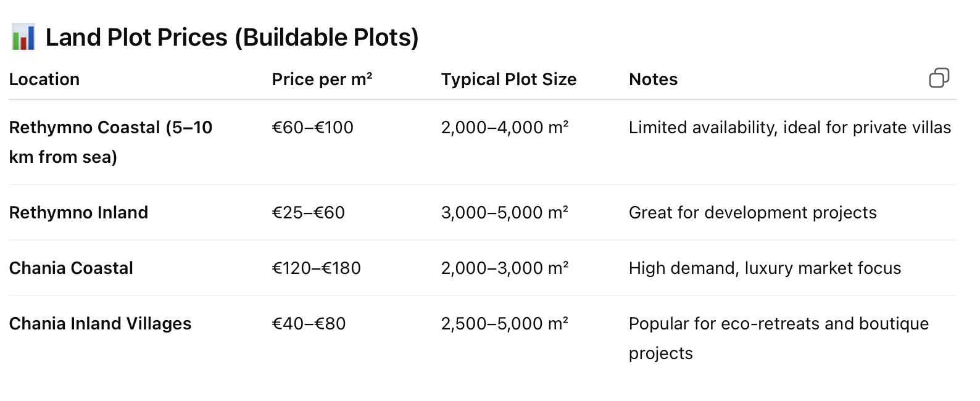
Task: Select the Rethymno Coastal location cell
Action: [x=110, y=142]
